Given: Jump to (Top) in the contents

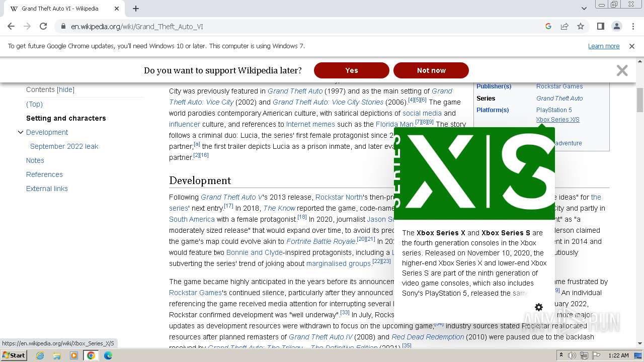Looking at the screenshot, I should [34, 104].
